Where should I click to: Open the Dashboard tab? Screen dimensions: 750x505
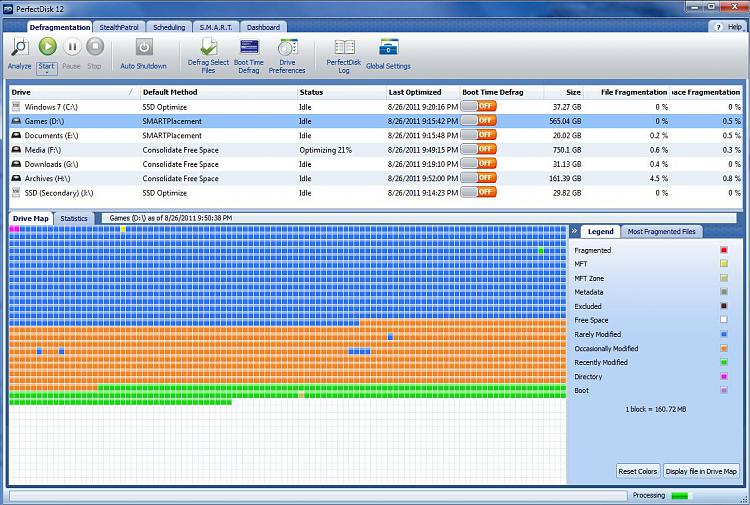pos(263,27)
